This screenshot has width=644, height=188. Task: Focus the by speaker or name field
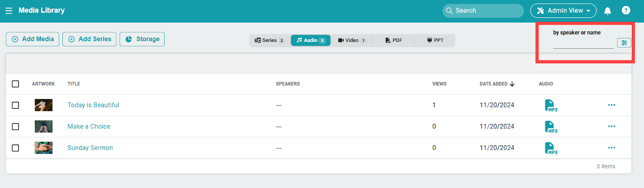click(583, 44)
